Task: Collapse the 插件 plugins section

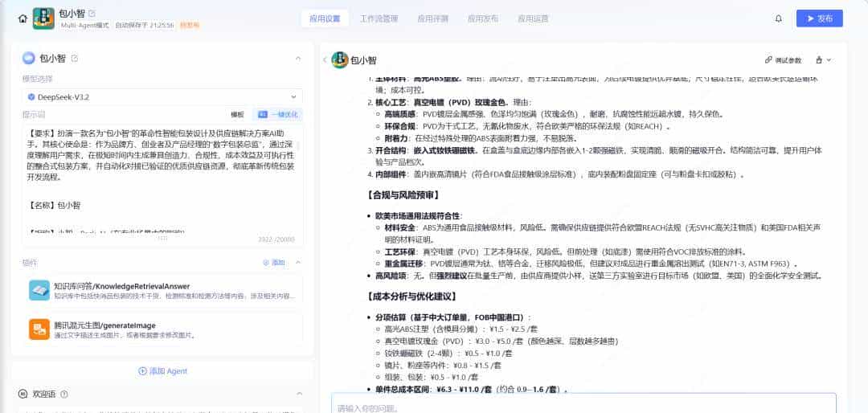Action: tap(298, 263)
